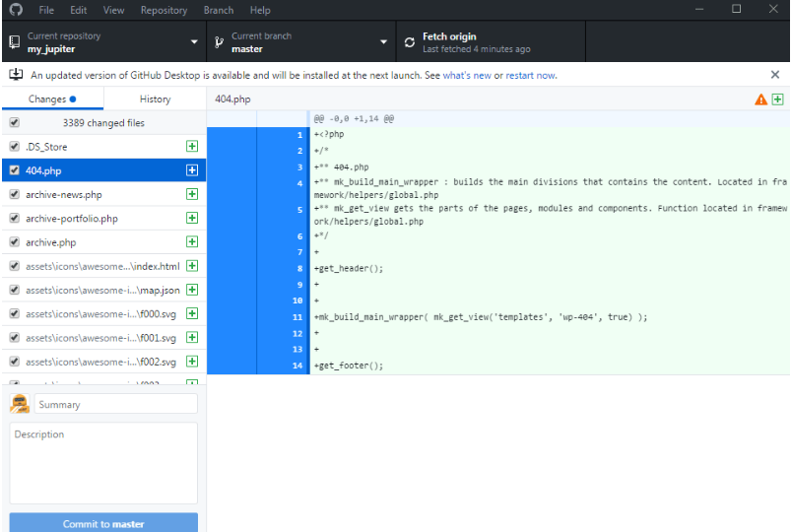792x532 pixels.
Task: Open the Current repository dropdown arrow
Action: coord(194,42)
